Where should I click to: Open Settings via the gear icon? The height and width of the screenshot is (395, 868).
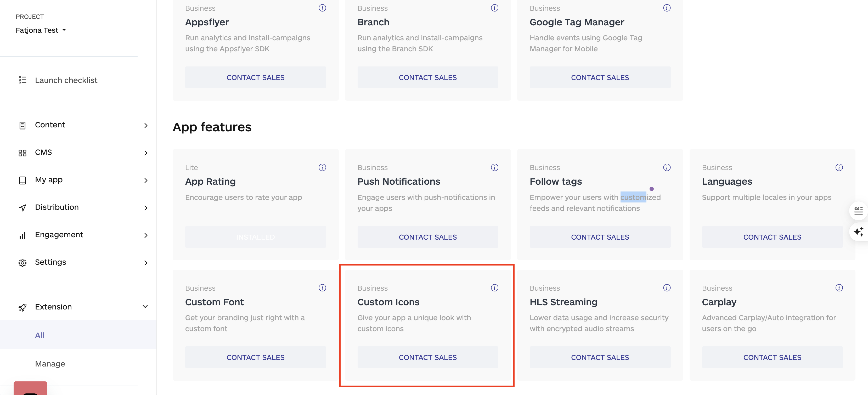(22, 262)
